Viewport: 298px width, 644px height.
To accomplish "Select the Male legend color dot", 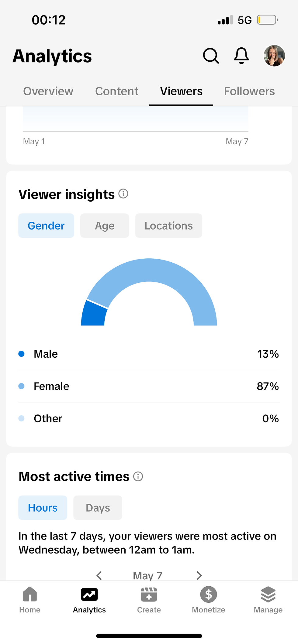I will click(x=22, y=354).
